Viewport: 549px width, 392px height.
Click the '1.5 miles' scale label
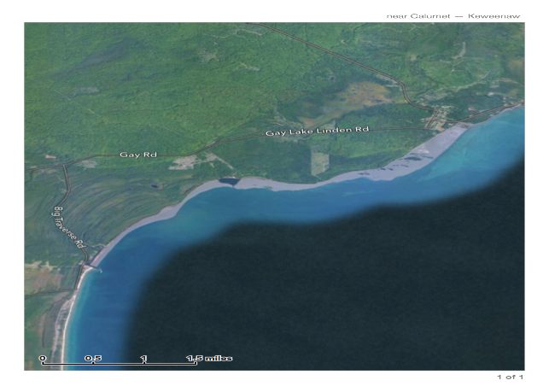pos(209,358)
